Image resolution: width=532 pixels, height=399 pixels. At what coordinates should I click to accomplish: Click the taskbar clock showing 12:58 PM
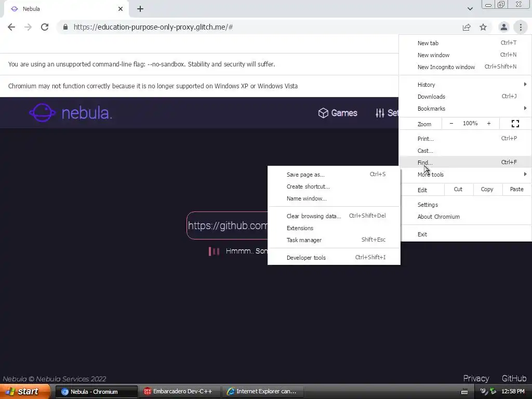click(513, 392)
